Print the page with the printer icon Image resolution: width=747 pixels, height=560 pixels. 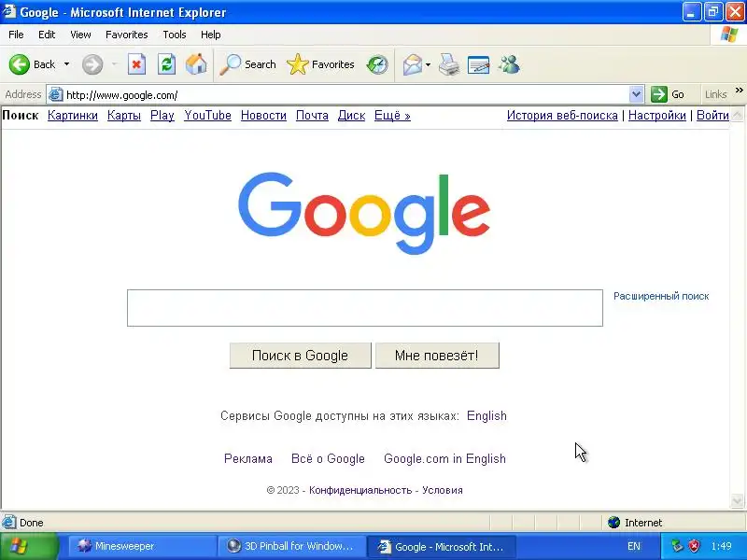(x=449, y=64)
